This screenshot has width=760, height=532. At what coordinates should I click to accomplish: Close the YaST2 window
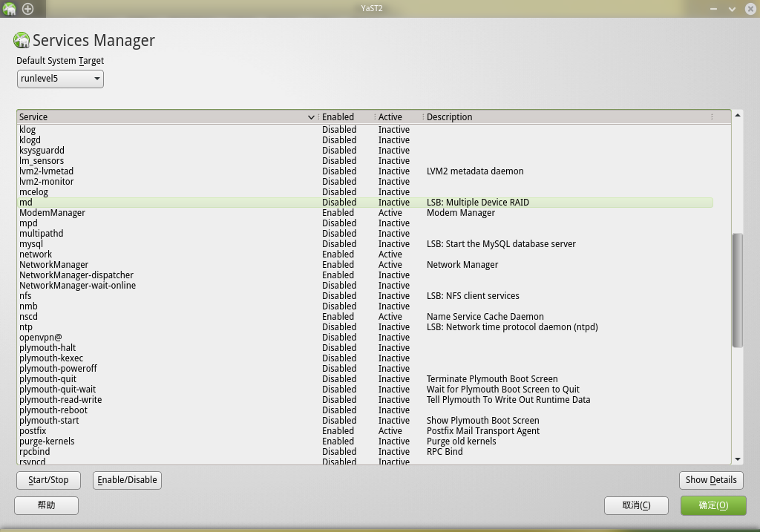coord(750,9)
